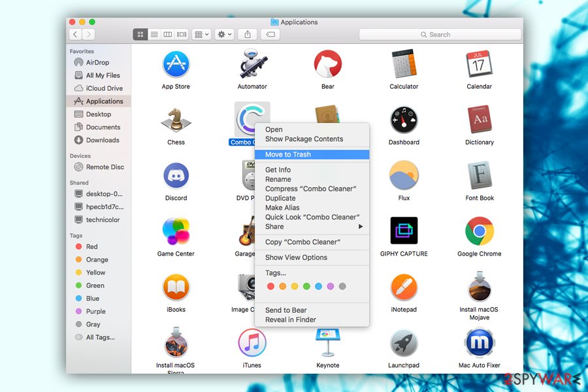
Task: Select Make Alias menu item
Action: point(312,208)
